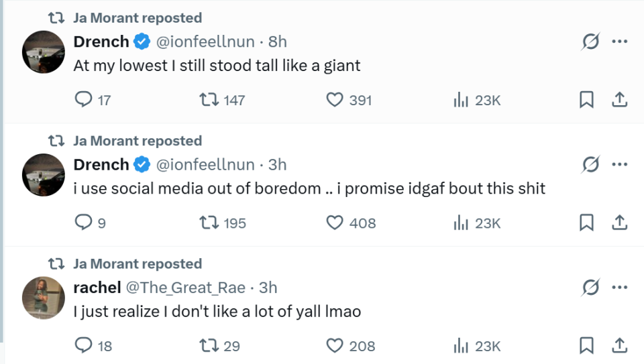Like the 'stood tall like a giant' post
This screenshot has width=644, height=364.
click(x=335, y=100)
